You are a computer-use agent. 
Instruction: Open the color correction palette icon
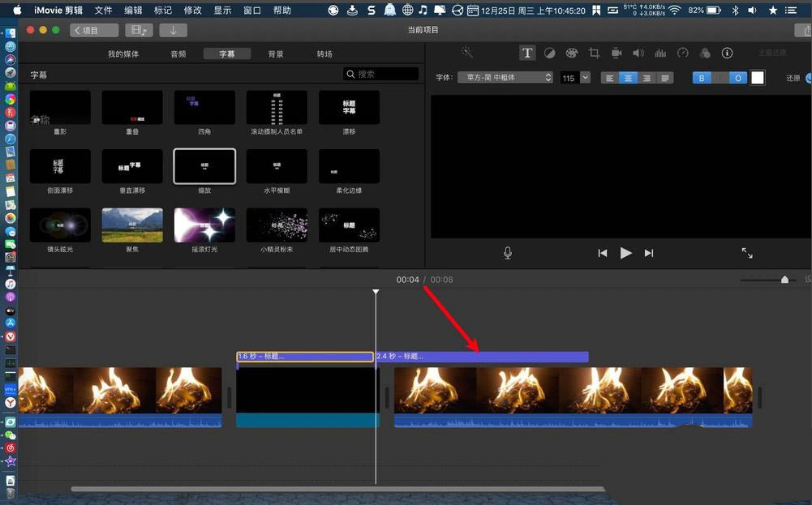(x=571, y=53)
